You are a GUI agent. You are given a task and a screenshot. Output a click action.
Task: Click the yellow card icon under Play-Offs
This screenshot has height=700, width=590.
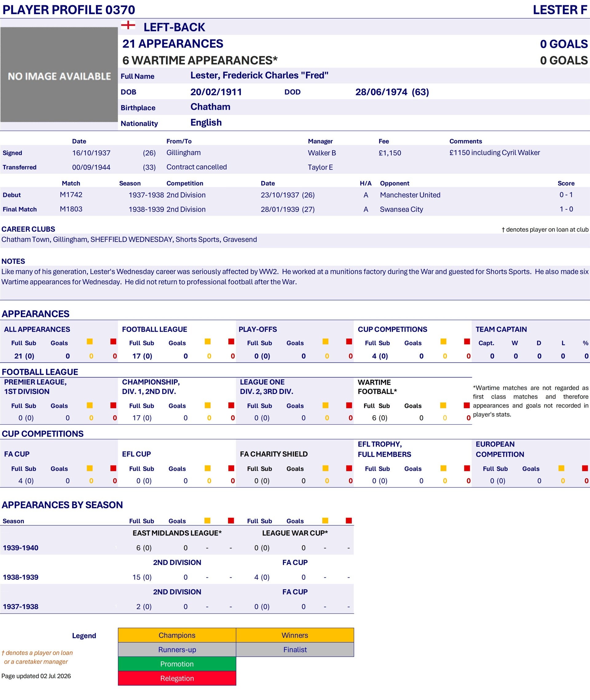coord(325,341)
